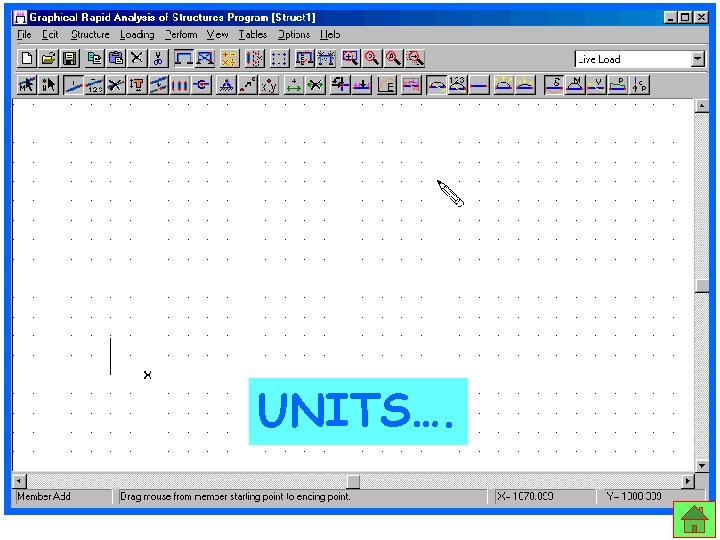
Task: Click the yellow calculator operations icon
Action: (229, 58)
